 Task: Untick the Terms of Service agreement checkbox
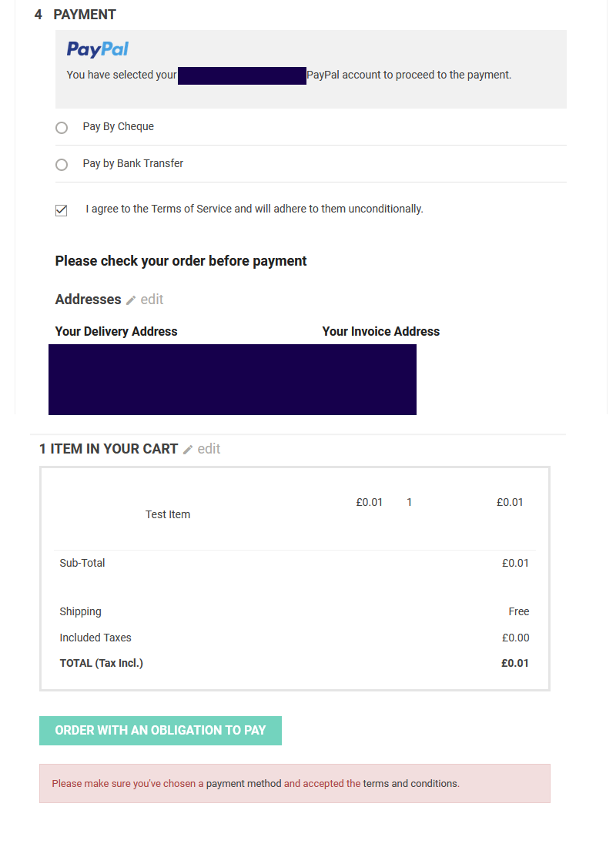62,210
